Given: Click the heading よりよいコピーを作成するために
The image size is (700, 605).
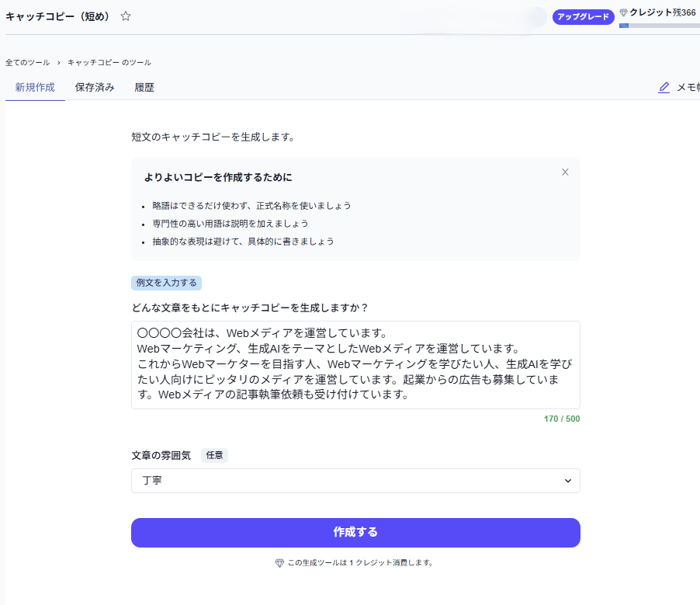Looking at the screenshot, I should (x=218, y=177).
